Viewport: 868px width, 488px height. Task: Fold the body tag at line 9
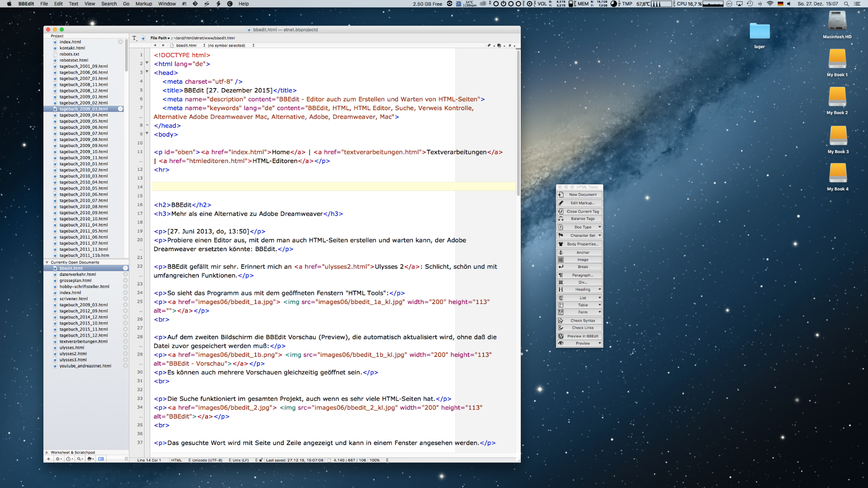(147, 134)
